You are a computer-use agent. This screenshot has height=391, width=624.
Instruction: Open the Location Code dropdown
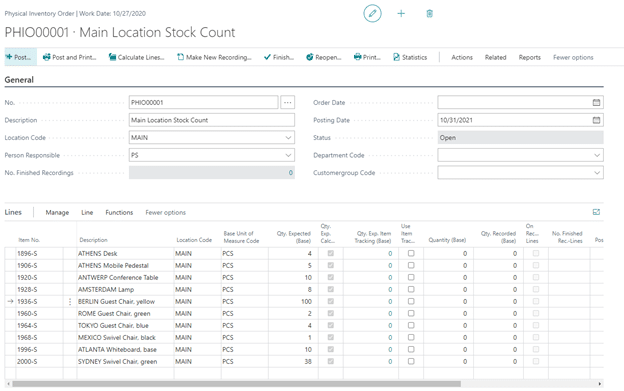click(288, 138)
